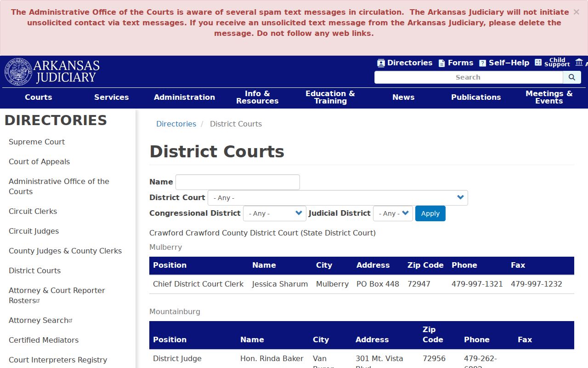Click the Name filter text box
This screenshot has width=588, height=368.
pyautogui.click(x=237, y=182)
